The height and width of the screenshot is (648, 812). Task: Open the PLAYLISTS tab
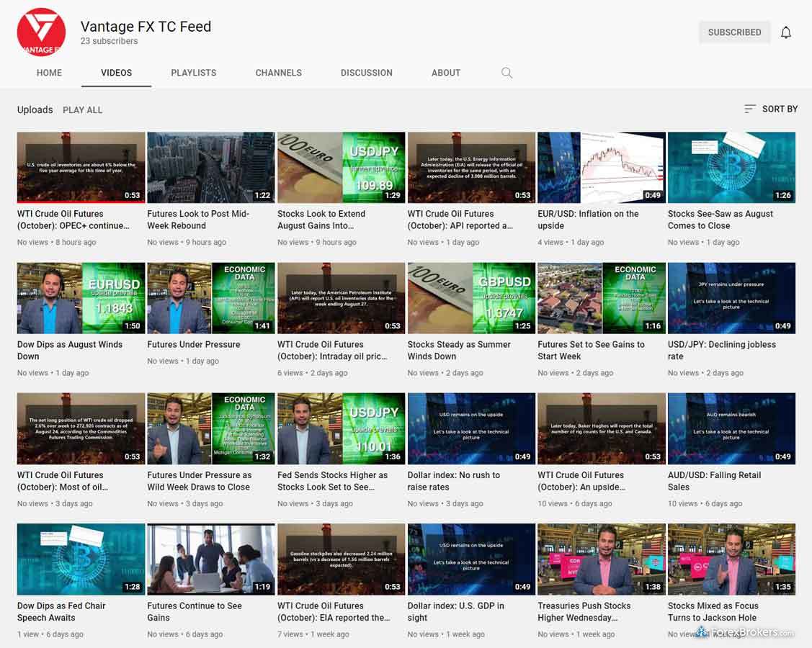(x=193, y=73)
